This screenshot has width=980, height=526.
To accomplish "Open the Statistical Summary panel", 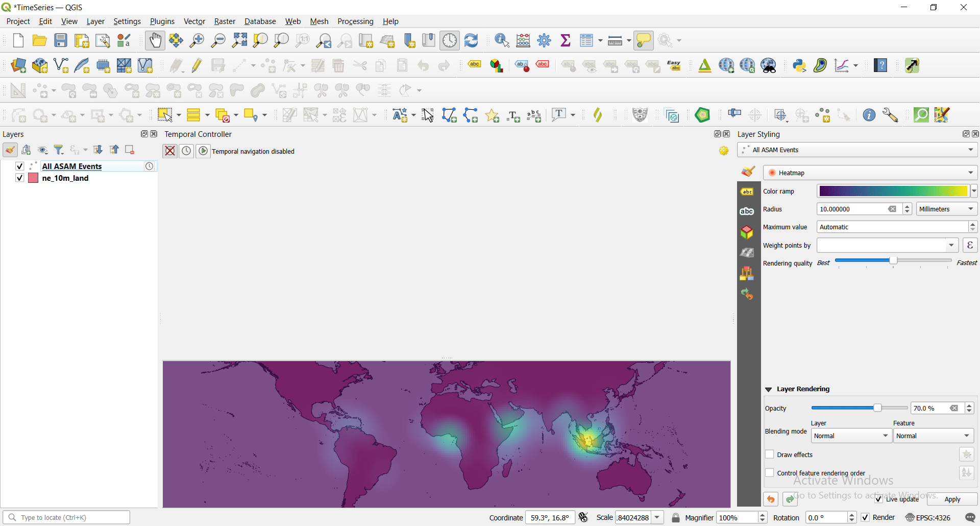I will [565, 40].
